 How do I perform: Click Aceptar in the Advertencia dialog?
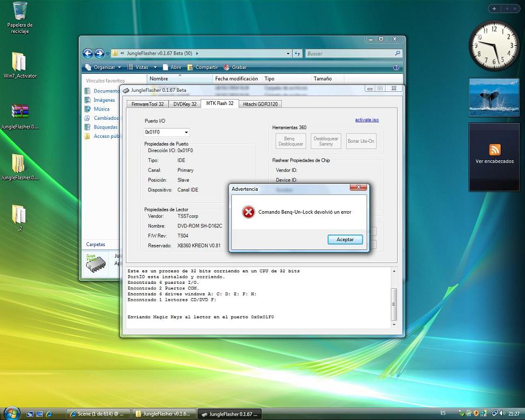point(345,240)
